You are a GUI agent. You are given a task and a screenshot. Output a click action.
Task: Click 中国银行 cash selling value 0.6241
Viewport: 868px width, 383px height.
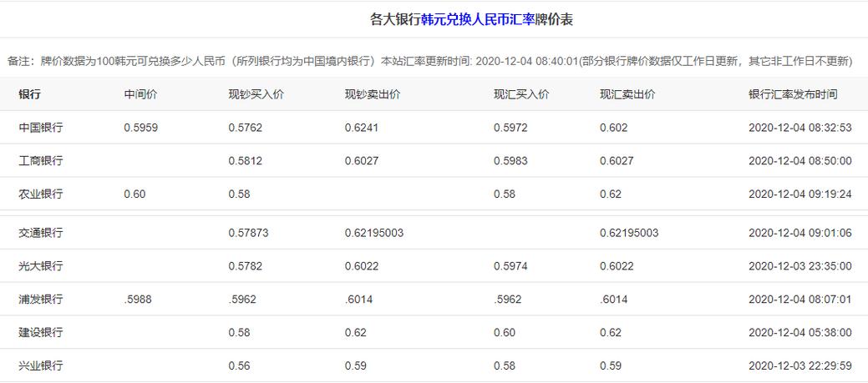(362, 128)
